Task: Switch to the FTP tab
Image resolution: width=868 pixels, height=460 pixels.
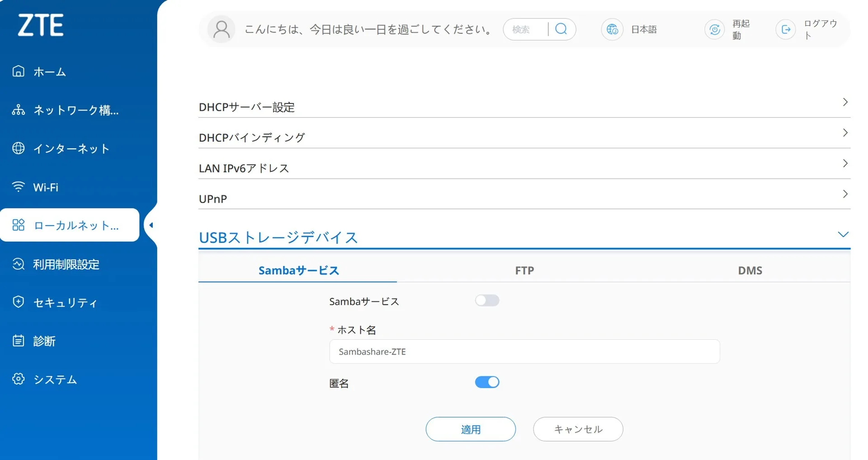Action: coord(524,270)
